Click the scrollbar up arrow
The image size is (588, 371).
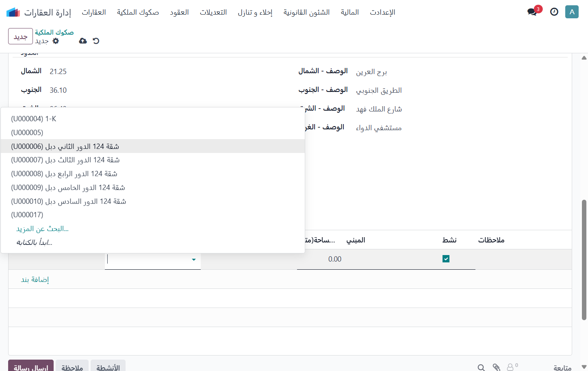(x=584, y=58)
